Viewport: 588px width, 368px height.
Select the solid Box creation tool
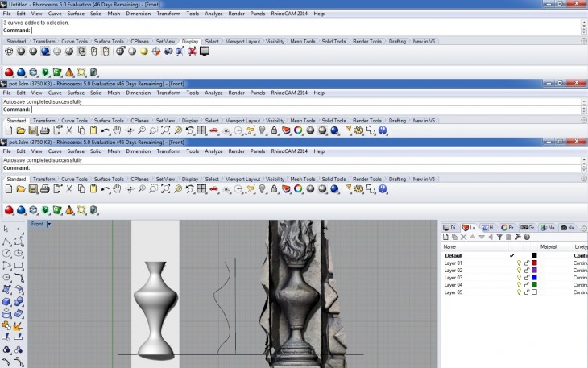pyautogui.click(x=6, y=301)
